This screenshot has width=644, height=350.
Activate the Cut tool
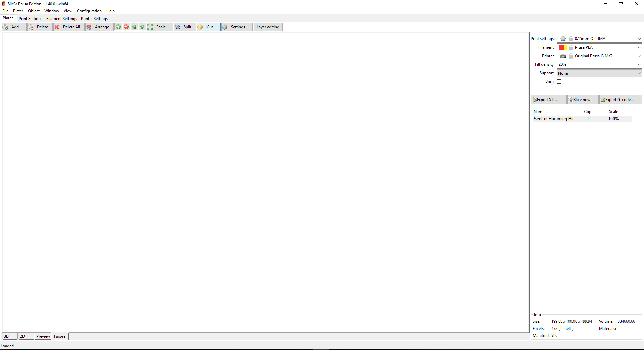click(x=208, y=27)
